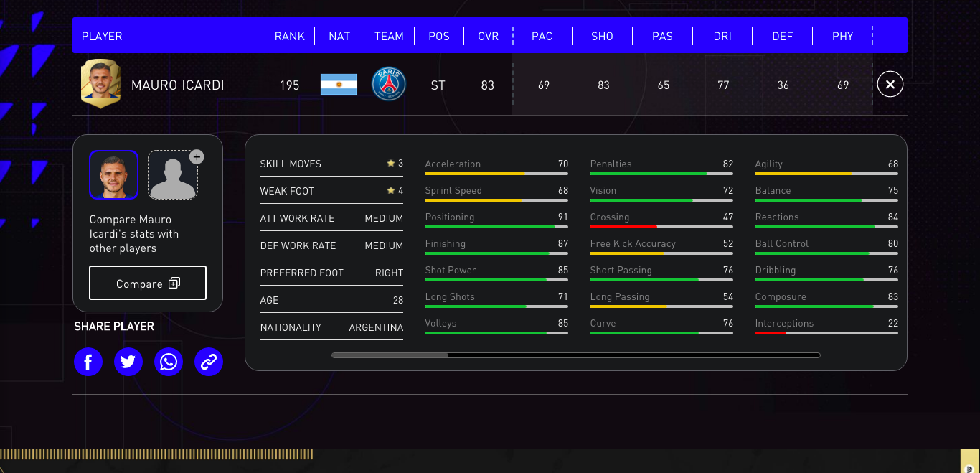Click the SHARE PLAYER heading
This screenshot has width=980, height=473.
(x=114, y=326)
